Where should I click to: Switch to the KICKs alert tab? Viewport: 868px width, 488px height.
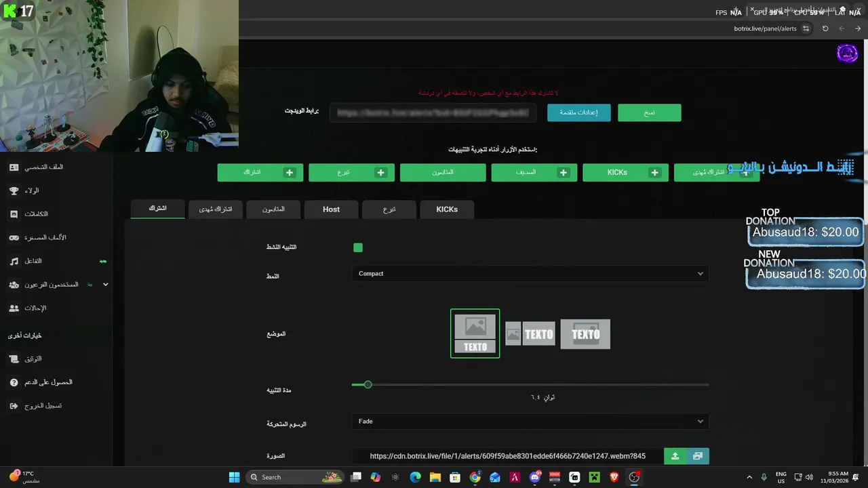[447, 209]
